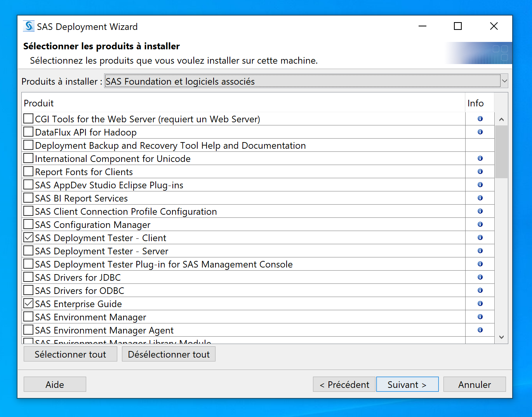Viewport: 532px width, 417px height.
Task: Click the Sélectionner tout button
Action: [x=70, y=354]
